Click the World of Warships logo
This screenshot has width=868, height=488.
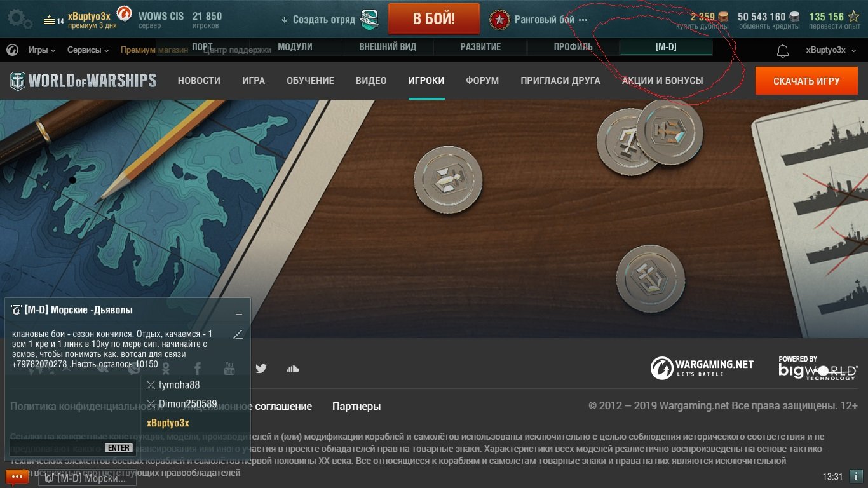pyautogui.click(x=83, y=81)
